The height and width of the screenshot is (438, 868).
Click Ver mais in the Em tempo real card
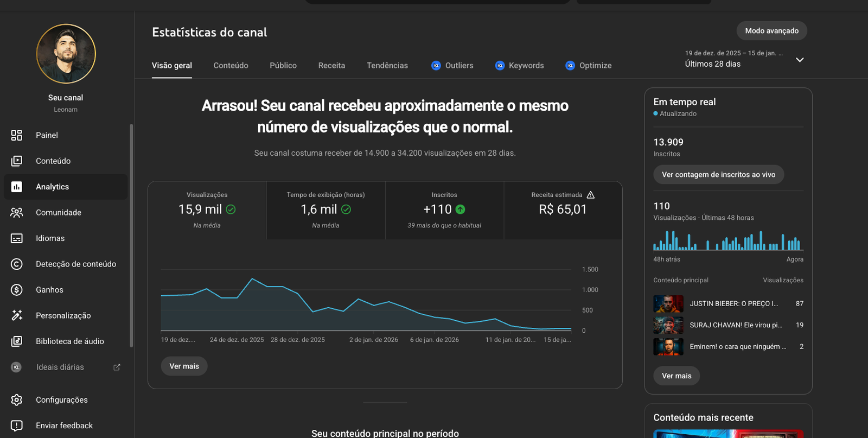676,376
